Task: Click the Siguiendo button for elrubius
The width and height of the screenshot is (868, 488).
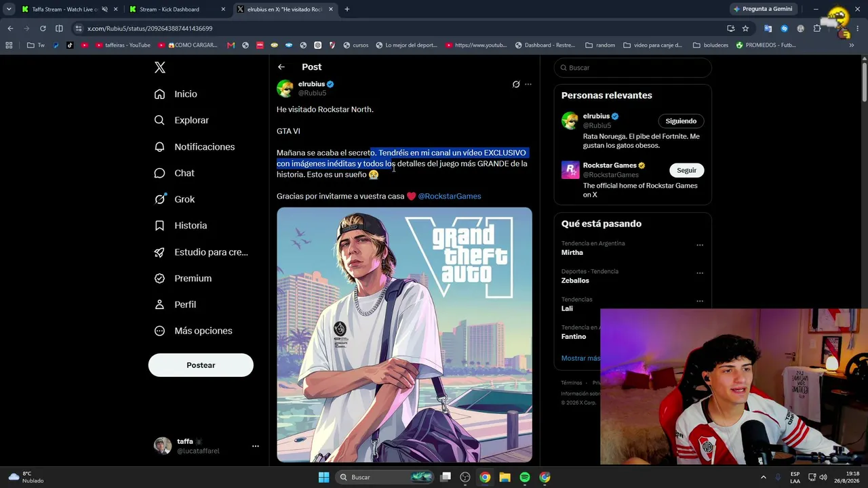Action: [x=681, y=121]
